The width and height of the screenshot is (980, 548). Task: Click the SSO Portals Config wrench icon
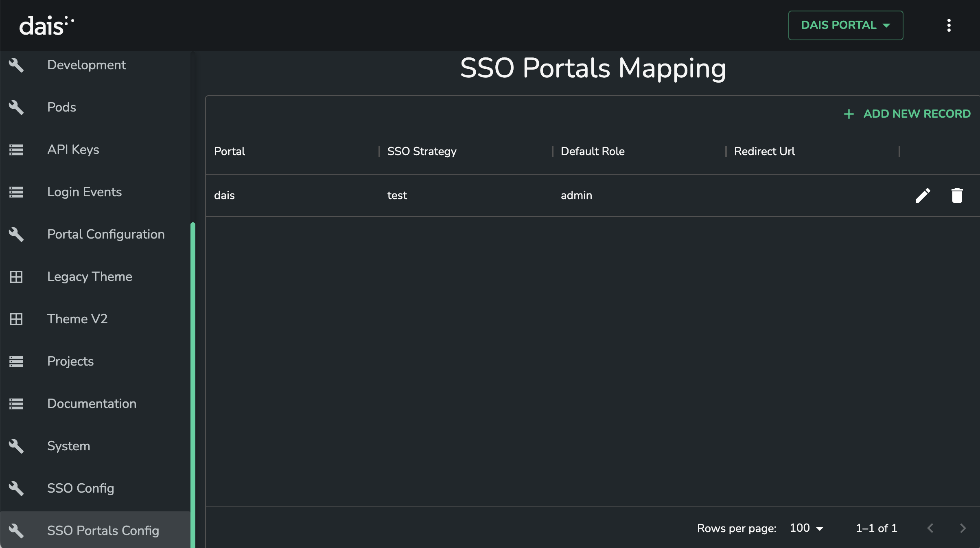tap(16, 530)
